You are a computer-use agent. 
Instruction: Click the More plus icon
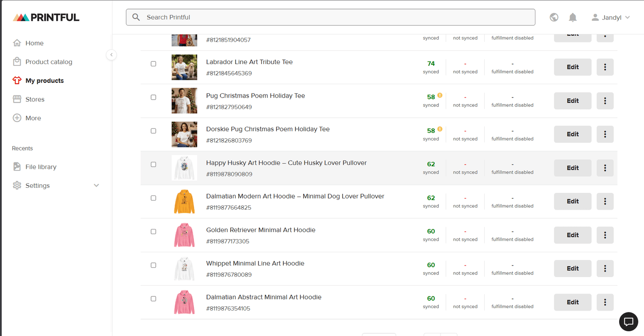[17, 118]
